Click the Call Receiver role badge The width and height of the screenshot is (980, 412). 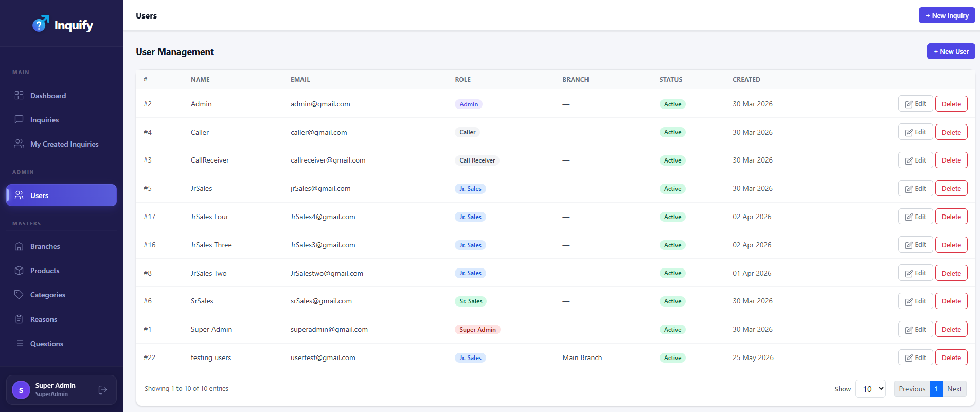coord(477,160)
